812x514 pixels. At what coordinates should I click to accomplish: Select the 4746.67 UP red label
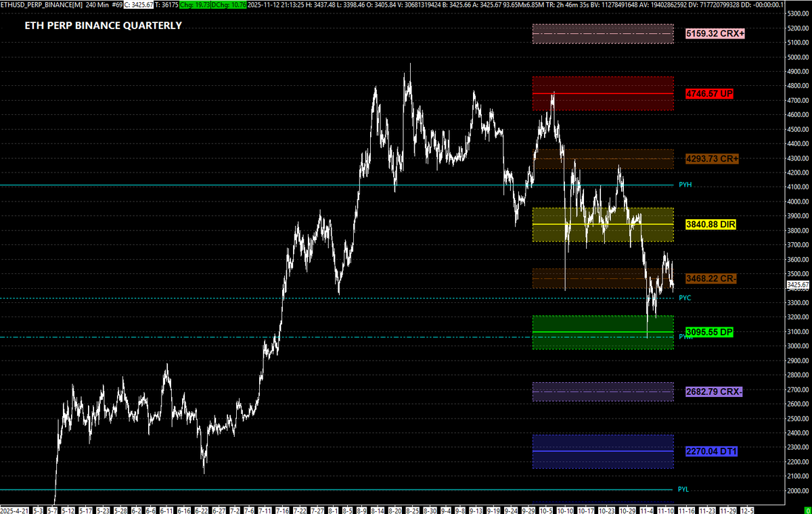[710, 93]
